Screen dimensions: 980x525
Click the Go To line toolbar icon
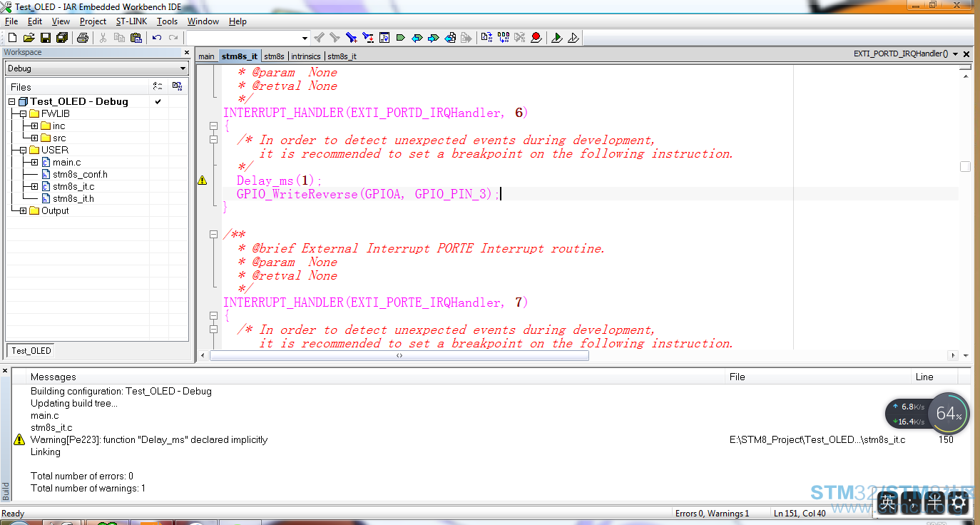click(384, 38)
